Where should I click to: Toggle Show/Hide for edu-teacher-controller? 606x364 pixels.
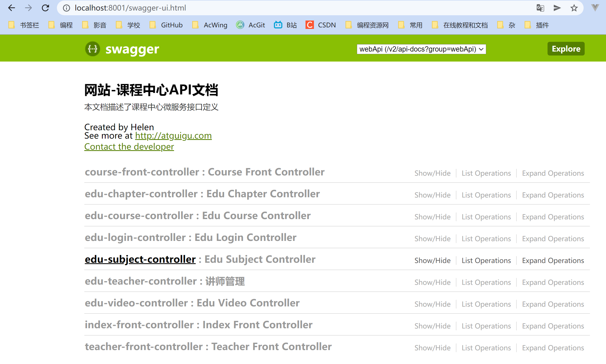(432, 282)
